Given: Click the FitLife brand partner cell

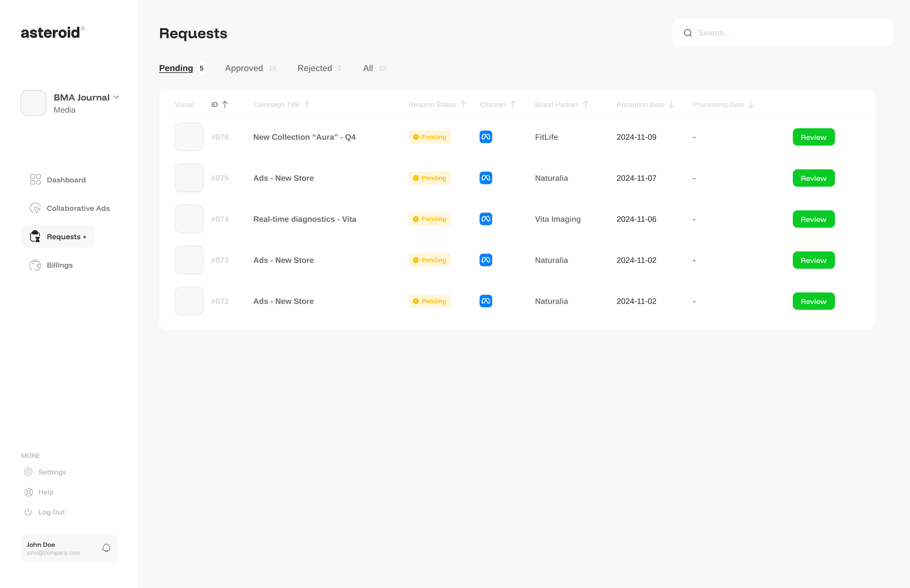Looking at the screenshot, I should [546, 137].
